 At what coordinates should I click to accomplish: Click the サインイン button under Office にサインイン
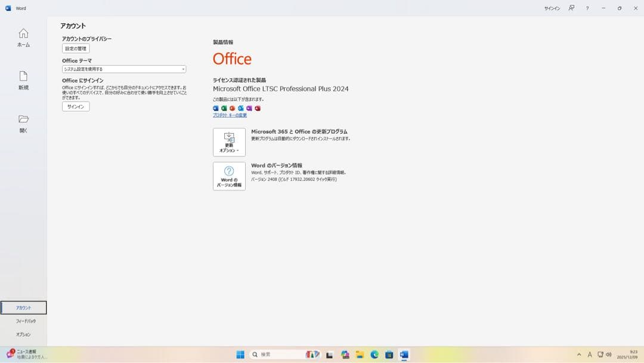point(75,106)
